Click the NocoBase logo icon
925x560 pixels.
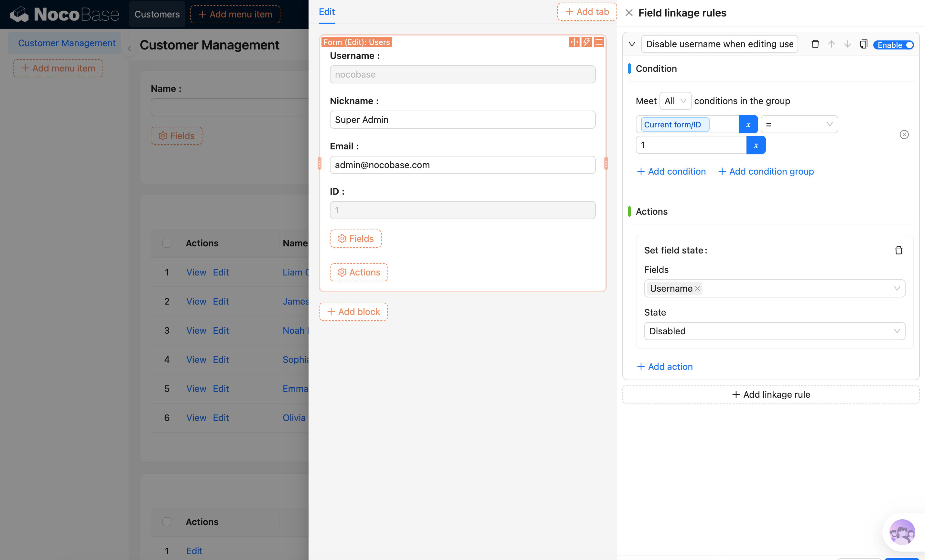coord(20,14)
